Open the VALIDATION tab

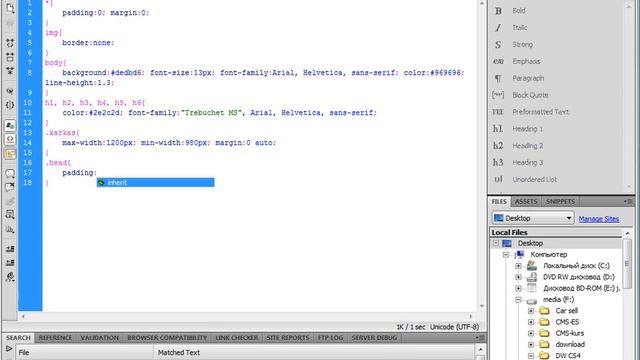coord(100,338)
